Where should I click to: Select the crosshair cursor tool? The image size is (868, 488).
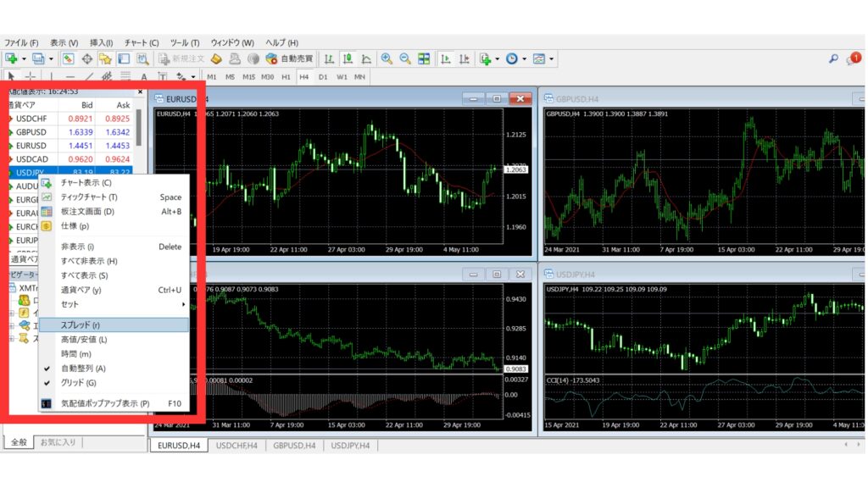[31, 76]
